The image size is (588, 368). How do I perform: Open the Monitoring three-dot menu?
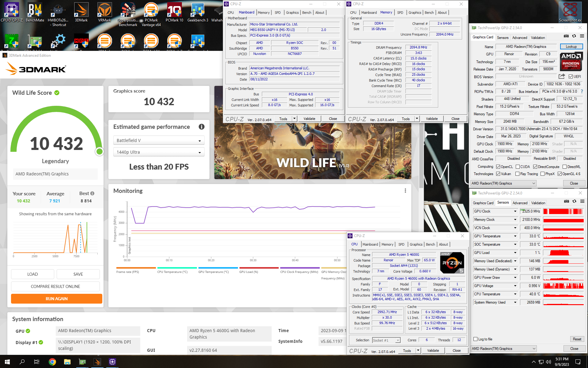click(x=405, y=191)
